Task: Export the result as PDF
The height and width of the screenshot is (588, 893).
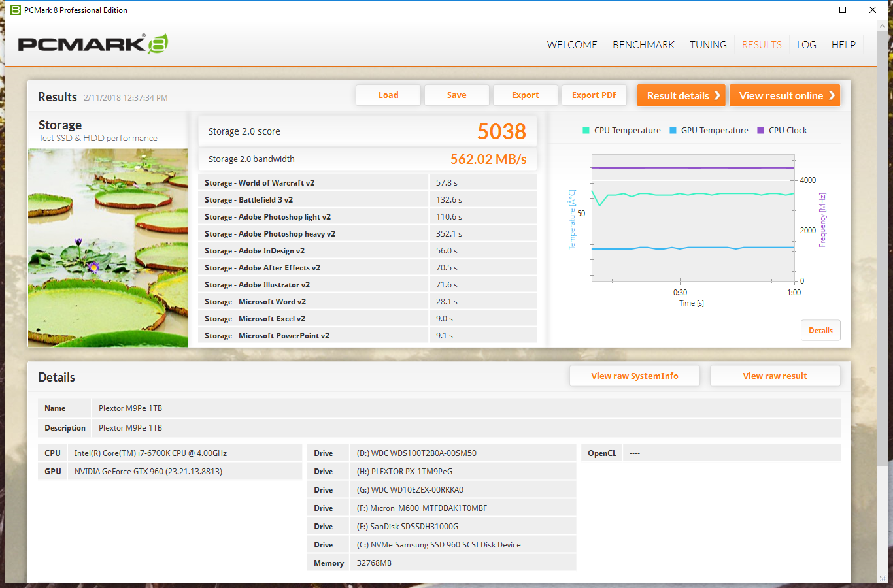Action: pos(594,95)
